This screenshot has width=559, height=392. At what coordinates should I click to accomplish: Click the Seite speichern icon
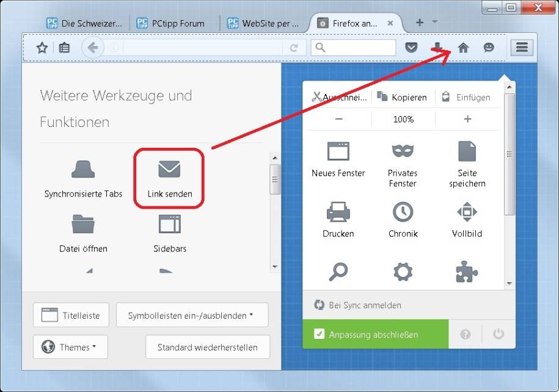coord(466,151)
